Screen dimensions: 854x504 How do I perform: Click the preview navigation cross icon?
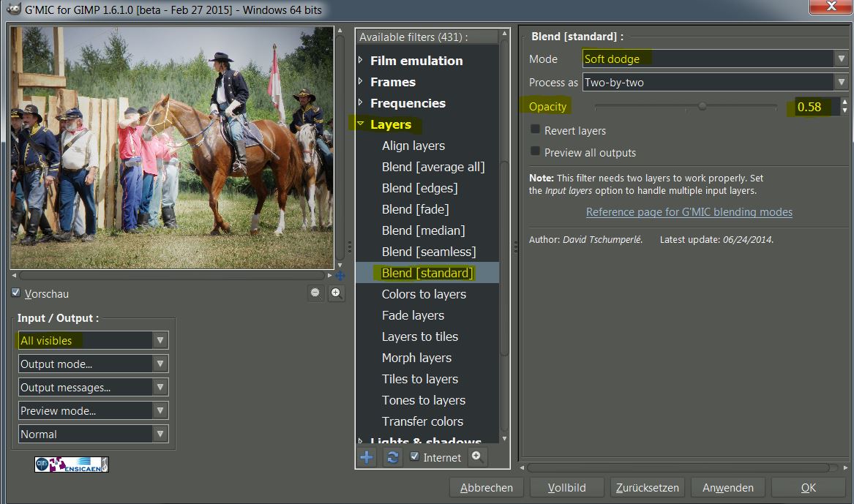[340, 276]
